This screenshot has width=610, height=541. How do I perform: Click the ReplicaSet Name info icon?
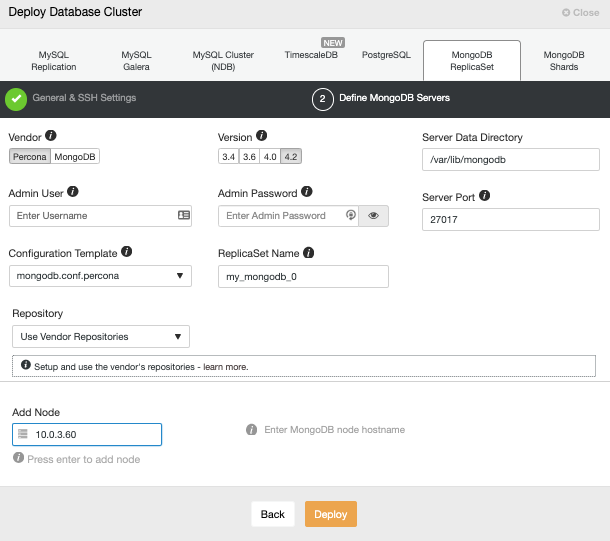[309, 252]
